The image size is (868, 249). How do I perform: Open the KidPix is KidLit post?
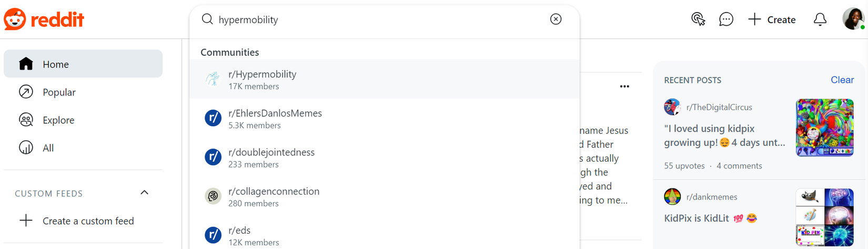[710, 218]
